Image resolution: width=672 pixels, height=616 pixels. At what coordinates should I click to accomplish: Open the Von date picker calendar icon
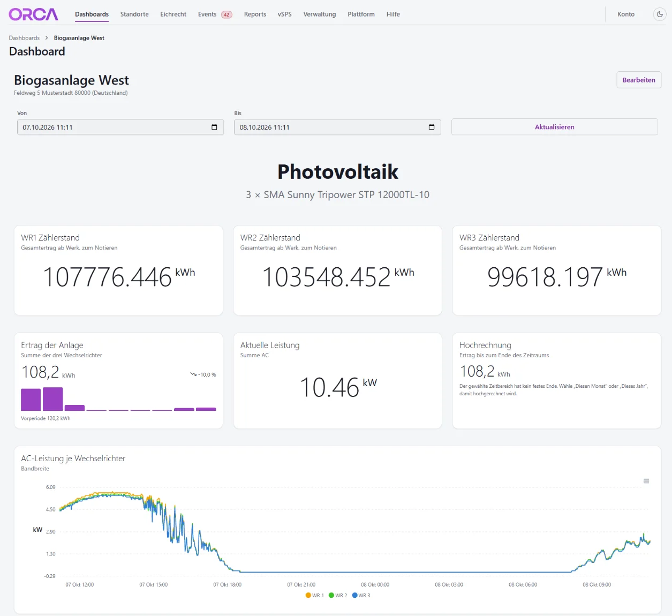[214, 127]
